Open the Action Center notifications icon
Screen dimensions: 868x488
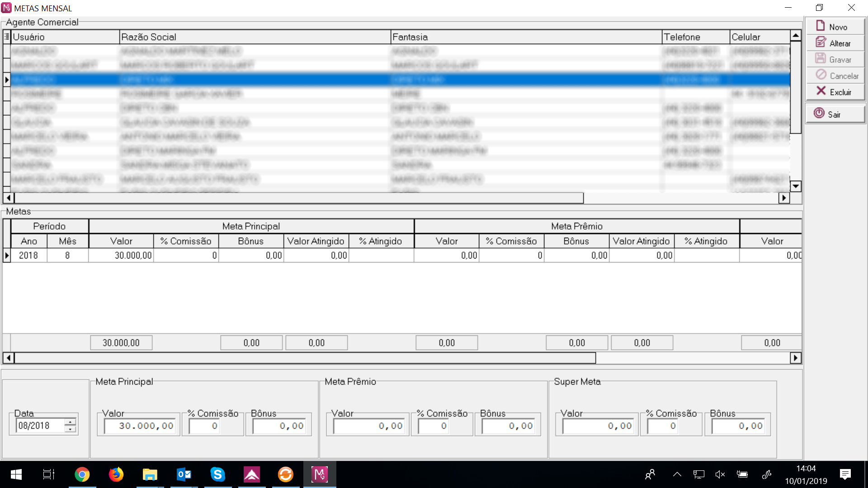point(845,474)
